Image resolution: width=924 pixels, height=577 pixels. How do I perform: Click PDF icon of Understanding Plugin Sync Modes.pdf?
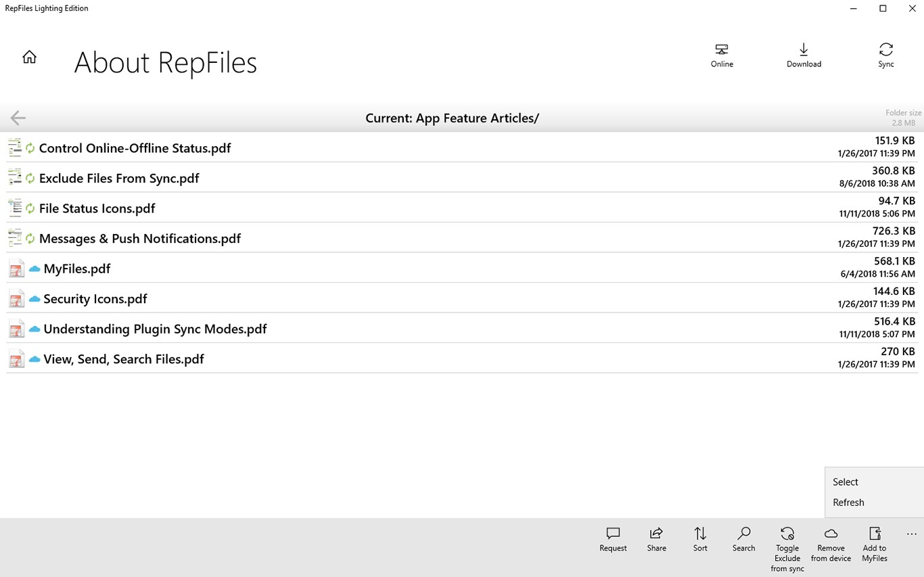(x=16, y=329)
